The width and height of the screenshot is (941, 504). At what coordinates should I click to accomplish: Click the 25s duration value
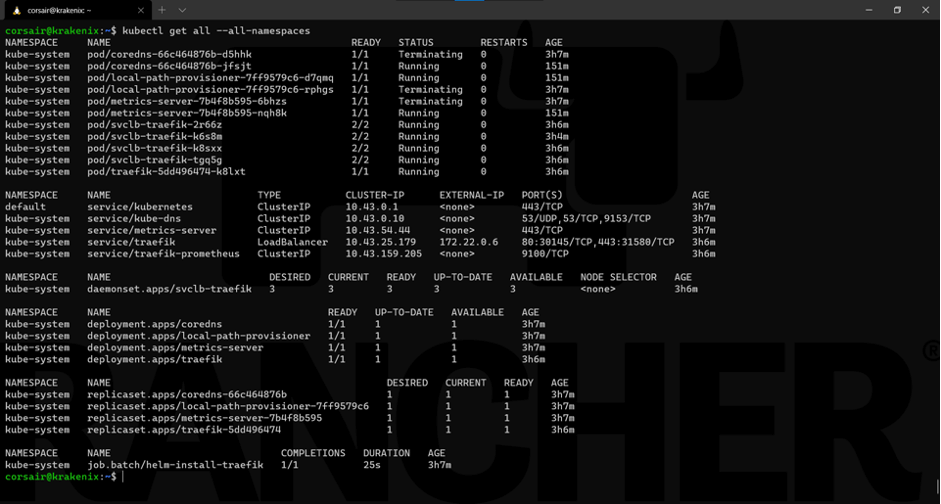coord(372,465)
